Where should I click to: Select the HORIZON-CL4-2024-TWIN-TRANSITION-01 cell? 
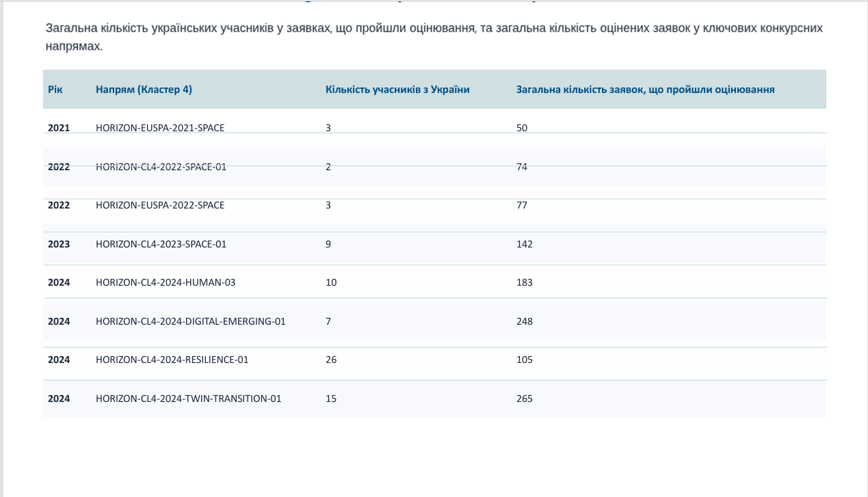(x=188, y=399)
